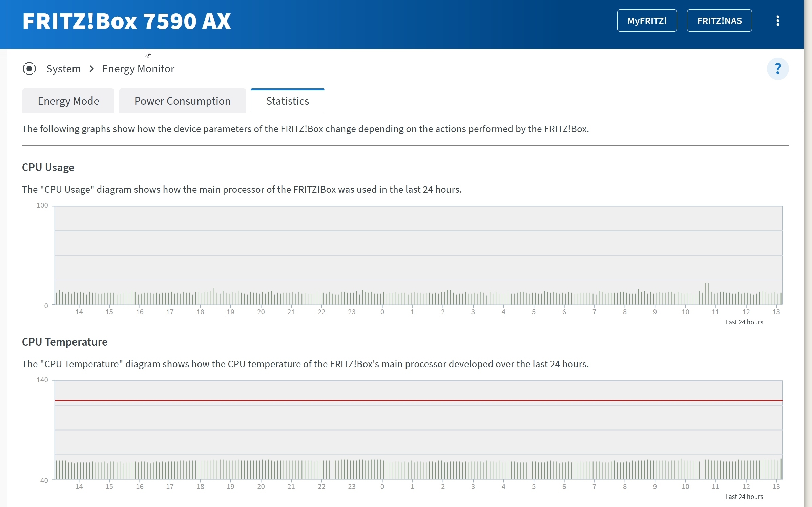Switch to the Energy Mode tab
The height and width of the screenshot is (507, 812).
68,101
